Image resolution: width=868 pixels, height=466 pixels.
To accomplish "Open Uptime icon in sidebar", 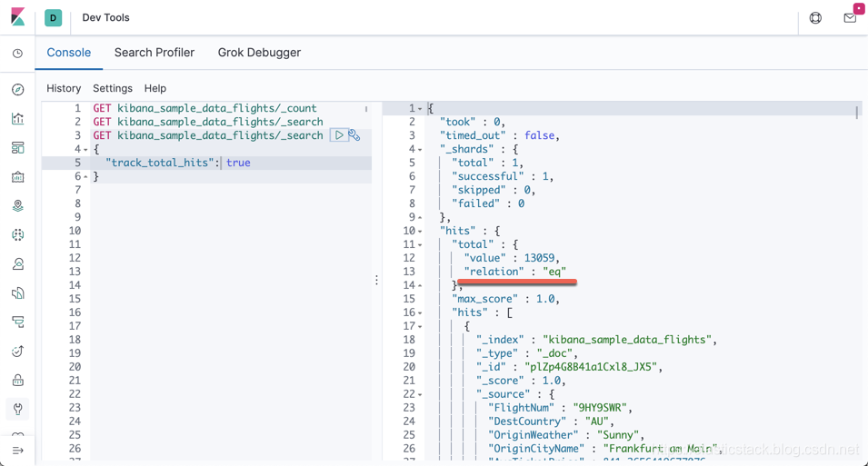I will [17, 351].
